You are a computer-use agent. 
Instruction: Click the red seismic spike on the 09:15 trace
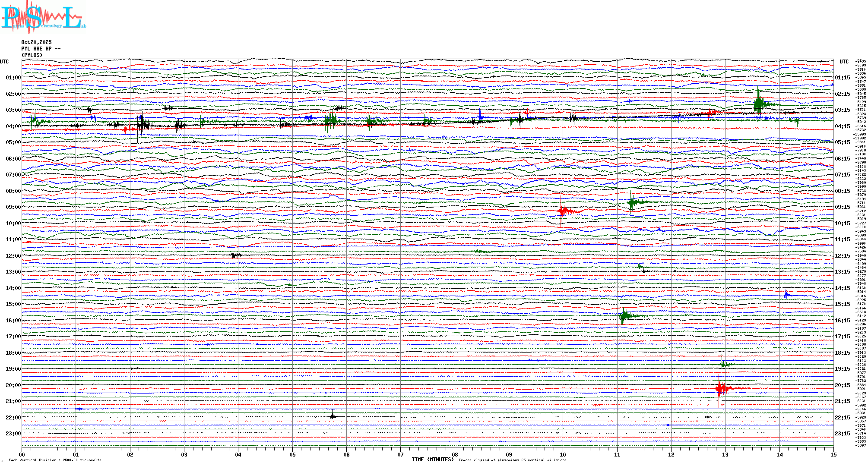[x=562, y=211]
